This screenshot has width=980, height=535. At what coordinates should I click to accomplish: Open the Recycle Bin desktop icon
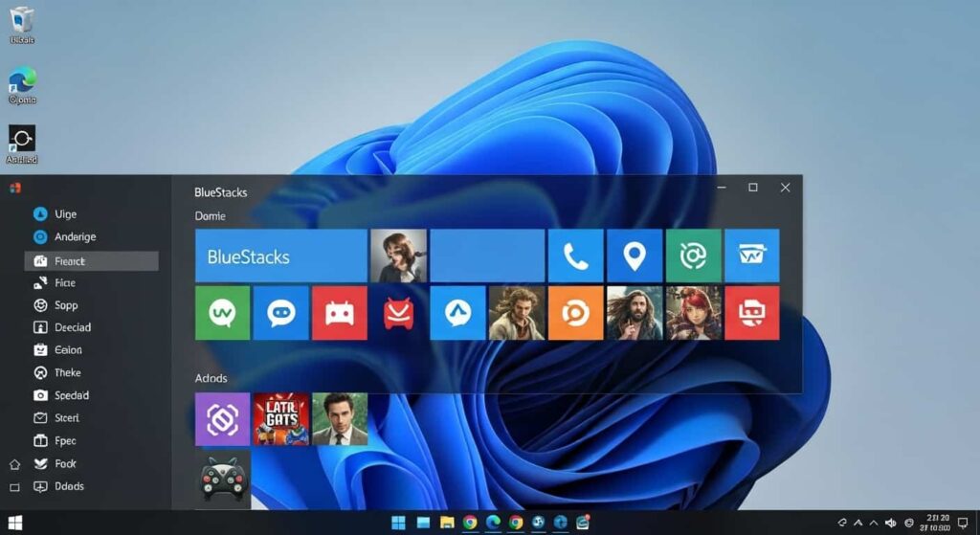pyautogui.click(x=21, y=25)
